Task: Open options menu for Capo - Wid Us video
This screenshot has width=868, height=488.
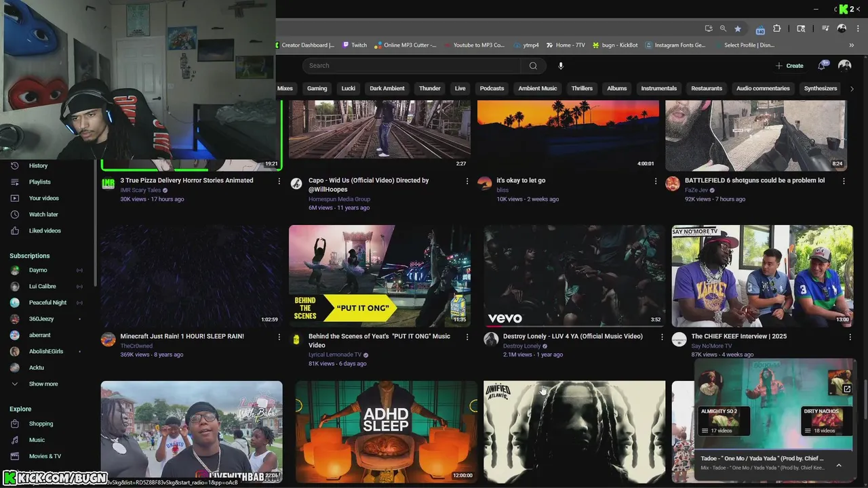Action: [467, 181]
